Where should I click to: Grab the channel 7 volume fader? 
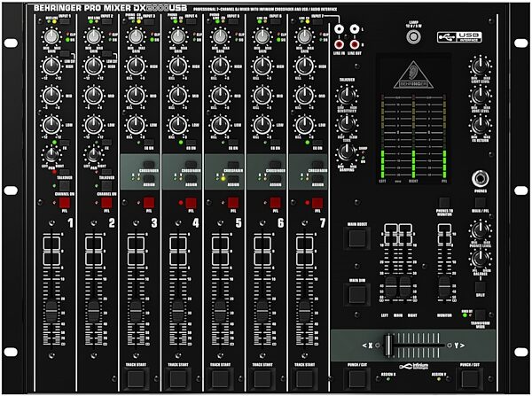click(x=304, y=311)
